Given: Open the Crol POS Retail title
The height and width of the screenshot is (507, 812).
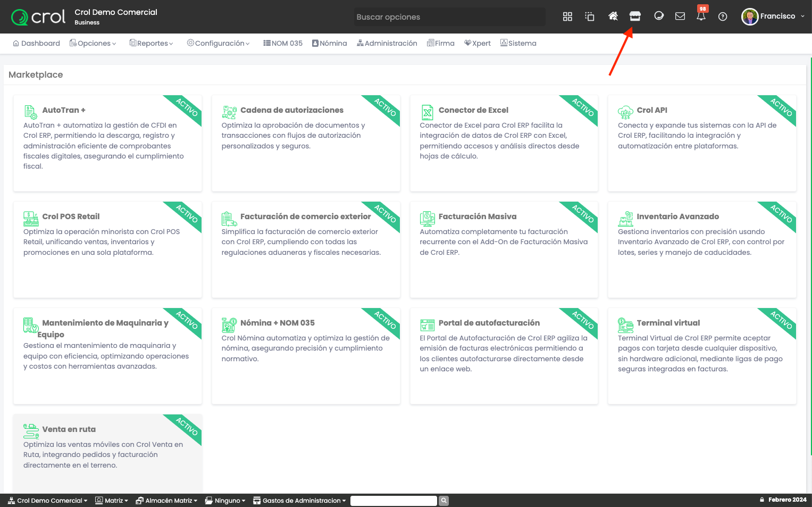Looking at the screenshot, I should pos(71,217).
